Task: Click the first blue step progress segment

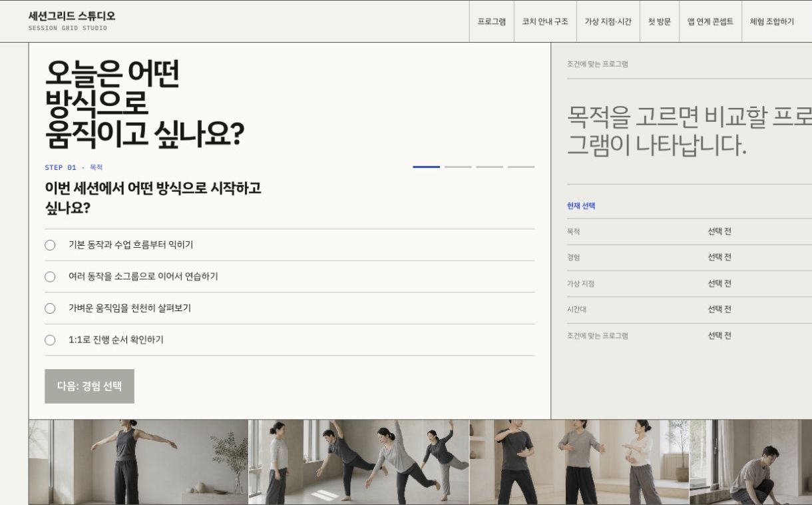Action: (426, 167)
